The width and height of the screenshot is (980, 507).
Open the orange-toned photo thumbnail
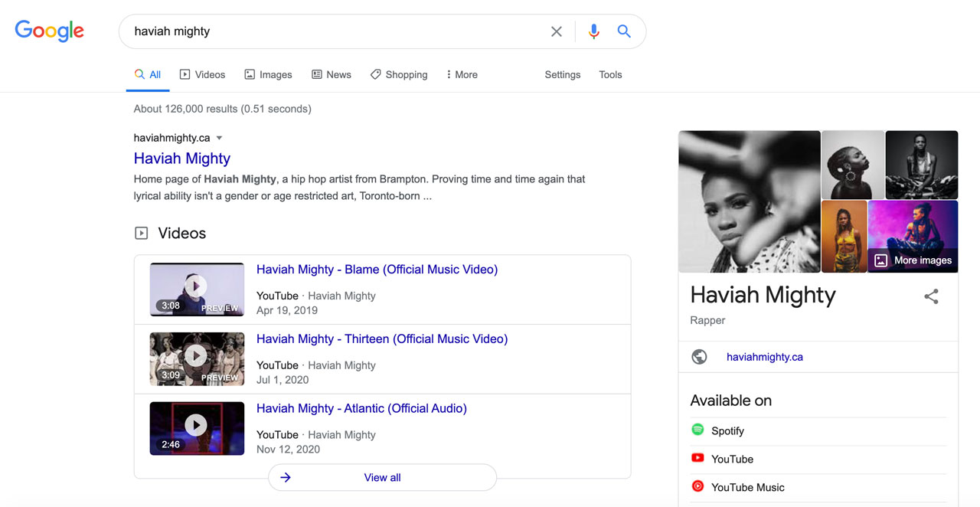(844, 237)
